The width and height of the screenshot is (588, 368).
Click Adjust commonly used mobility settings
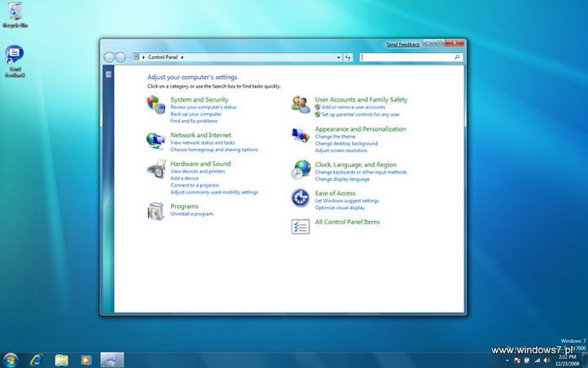pyautogui.click(x=214, y=192)
